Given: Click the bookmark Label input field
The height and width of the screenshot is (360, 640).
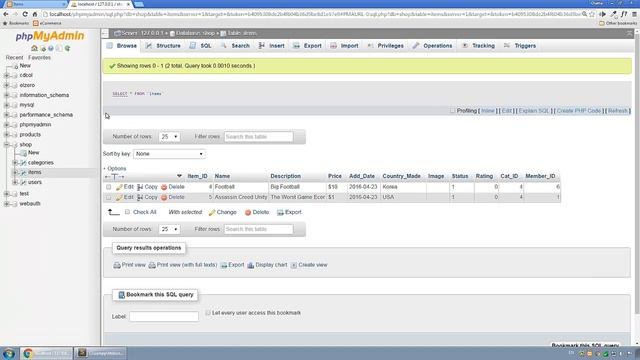Looking at the screenshot, I should (164, 316).
